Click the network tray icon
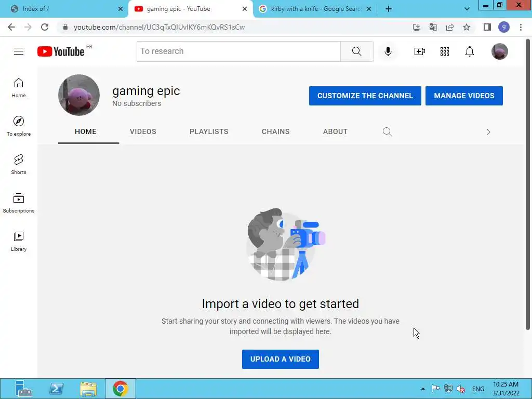This screenshot has height=399, width=532. tap(448, 389)
